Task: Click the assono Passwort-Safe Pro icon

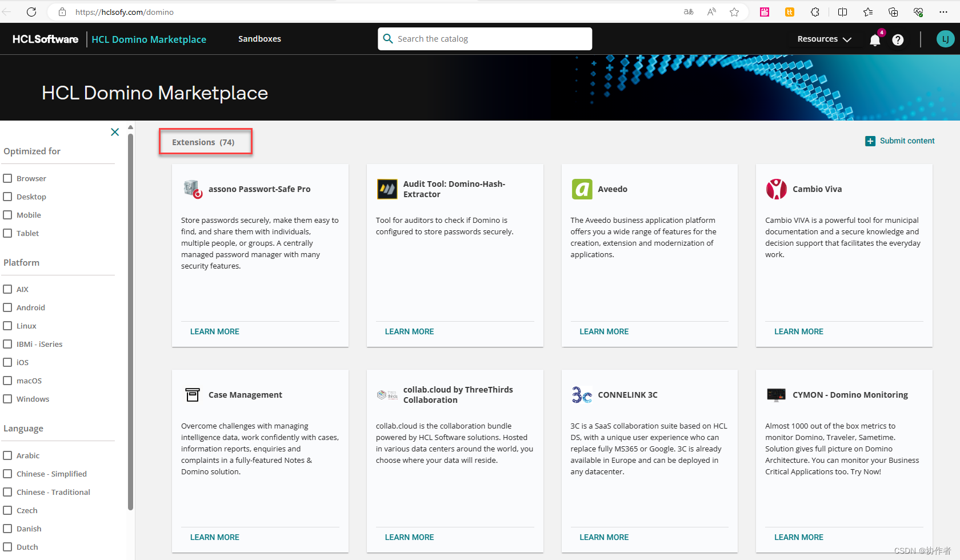Action: tap(193, 189)
